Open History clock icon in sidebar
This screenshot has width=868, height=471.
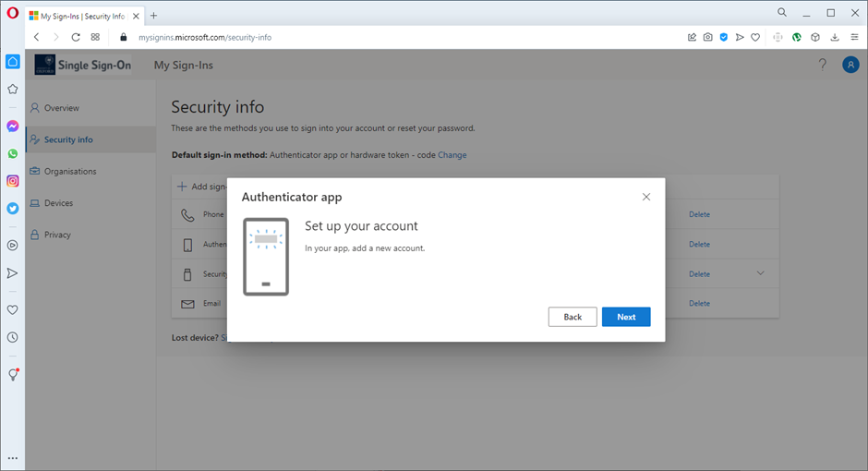pyautogui.click(x=13, y=338)
